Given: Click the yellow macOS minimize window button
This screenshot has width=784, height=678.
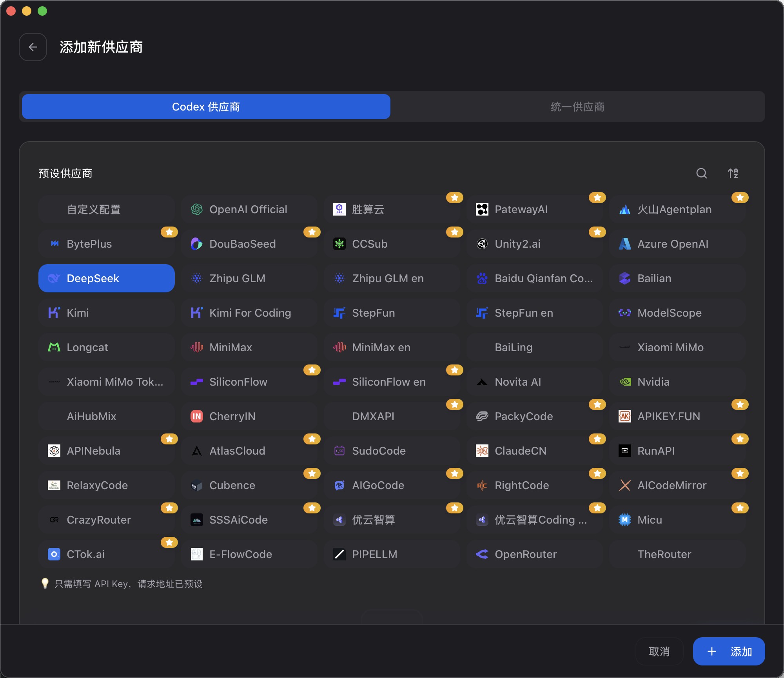Looking at the screenshot, I should tap(27, 11).
